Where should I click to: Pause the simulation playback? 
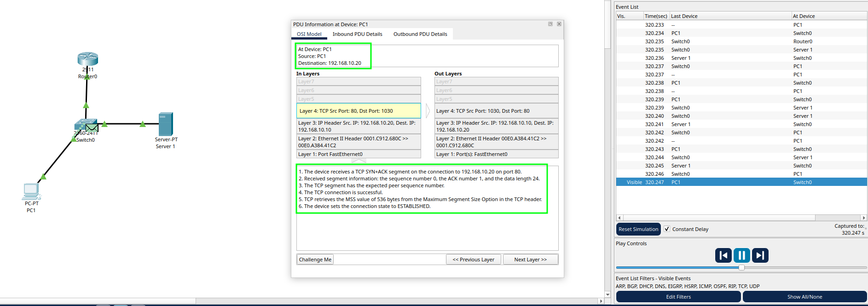pos(741,255)
